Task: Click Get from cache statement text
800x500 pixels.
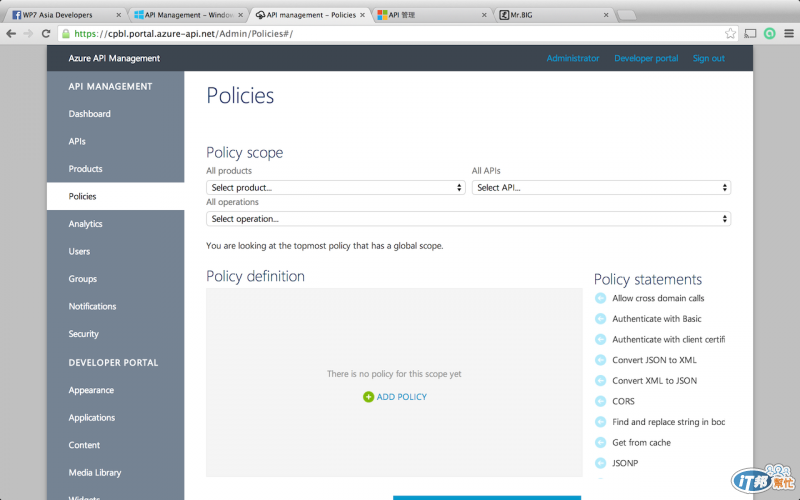Action: point(641,442)
